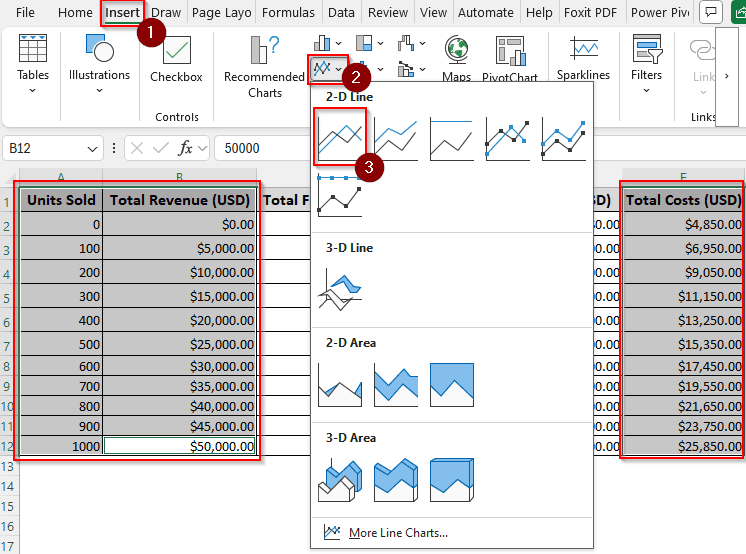Viewport: 746px width, 554px height.
Task: Insert a Checkbox control
Action: tap(177, 50)
